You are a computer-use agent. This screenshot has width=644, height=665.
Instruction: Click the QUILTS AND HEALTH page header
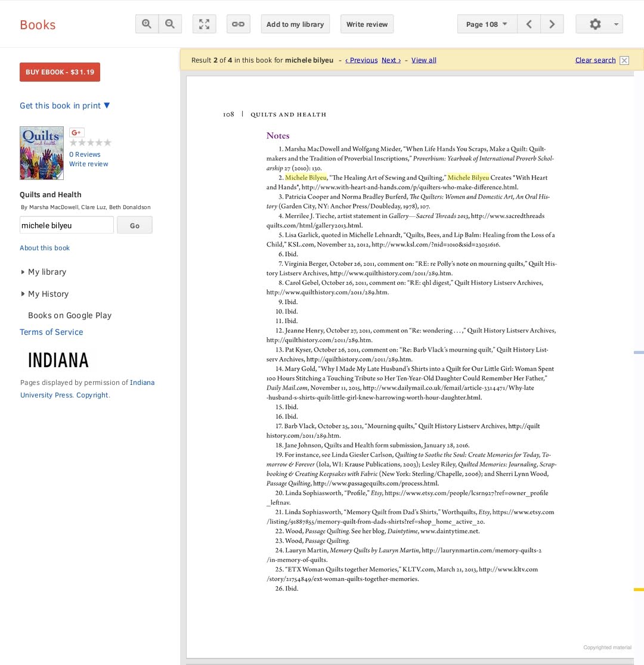[x=288, y=114]
